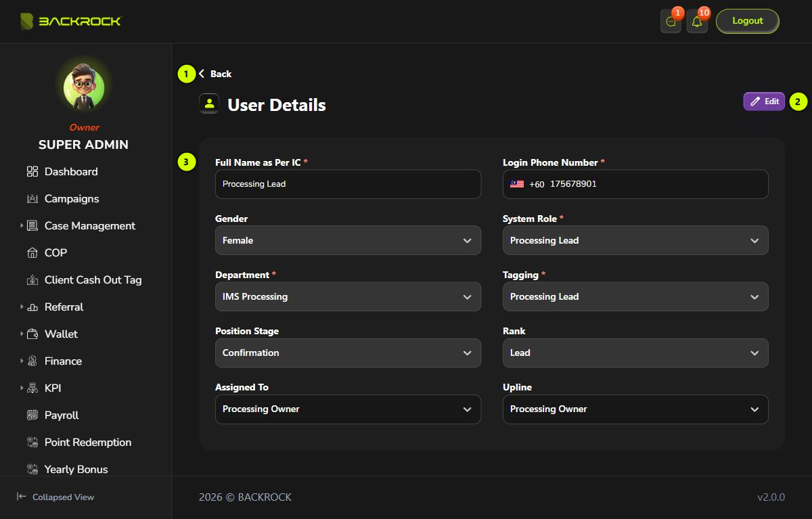Click the Dashboard grid icon
The width and height of the screenshot is (812, 519).
click(x=32, y=172)
